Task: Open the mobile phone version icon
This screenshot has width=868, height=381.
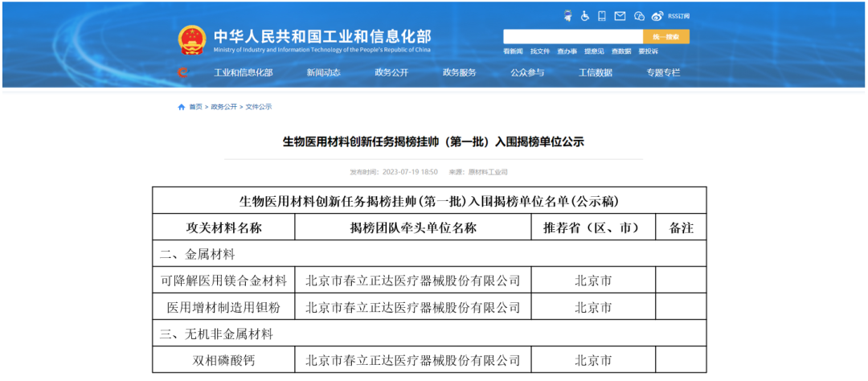Action: pyautogui.click(x=602, y=16)
